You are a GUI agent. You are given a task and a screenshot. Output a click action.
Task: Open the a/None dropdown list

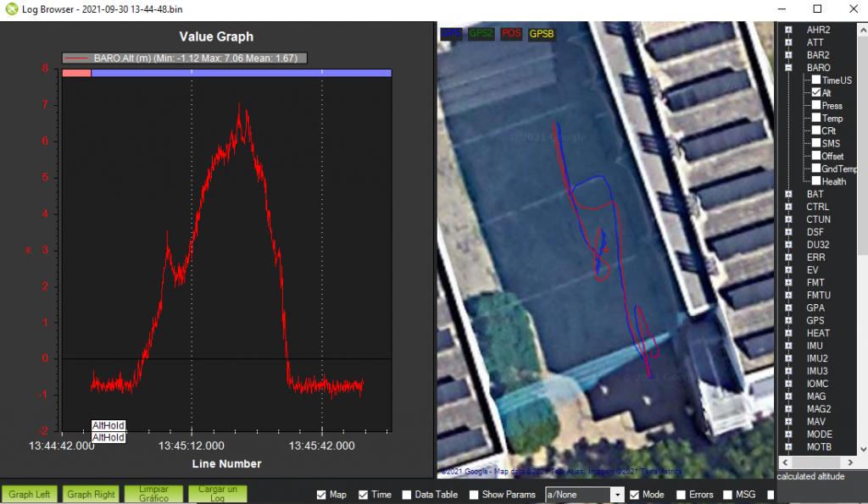point(617,495)
